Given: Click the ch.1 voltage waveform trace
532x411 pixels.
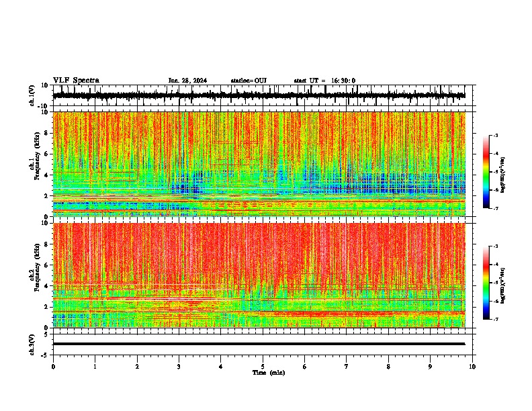Looking at the screenshot, I should coord(259,95).
